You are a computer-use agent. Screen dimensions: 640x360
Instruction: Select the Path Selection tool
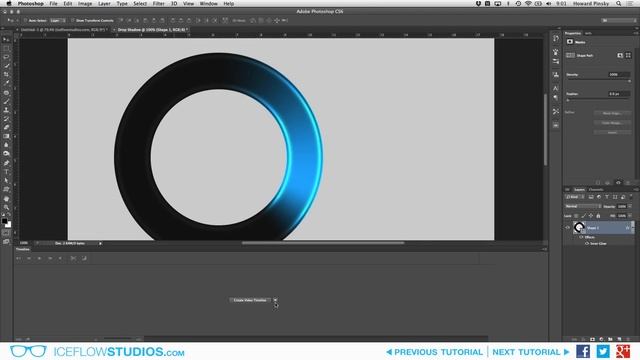[x=6, y=181]
